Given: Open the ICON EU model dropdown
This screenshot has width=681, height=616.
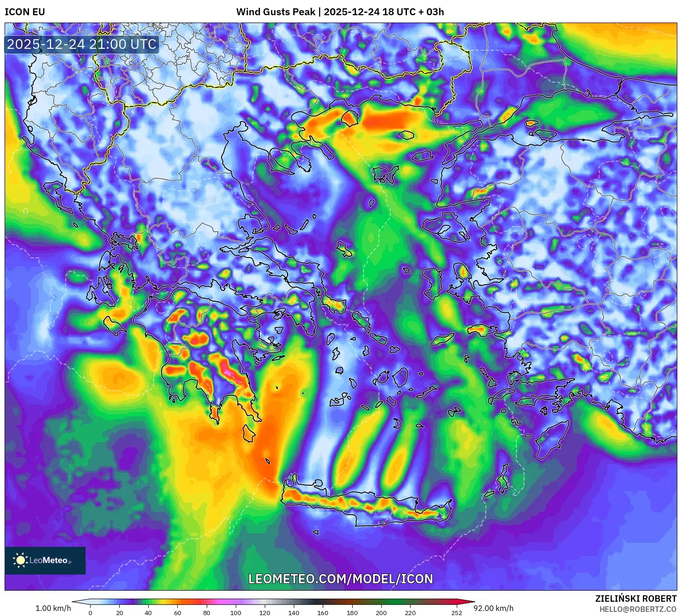Looking at the screenshot, I should coord(25,12).
